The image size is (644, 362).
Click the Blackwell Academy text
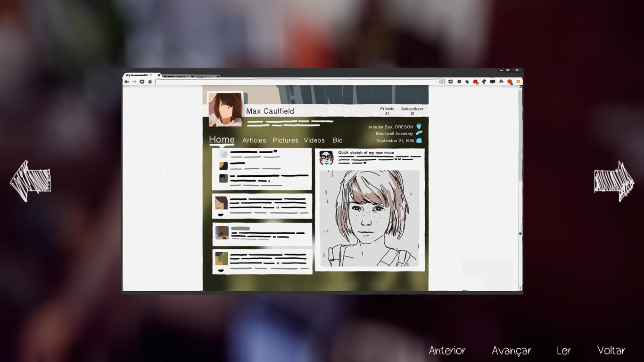click(394, 134)
